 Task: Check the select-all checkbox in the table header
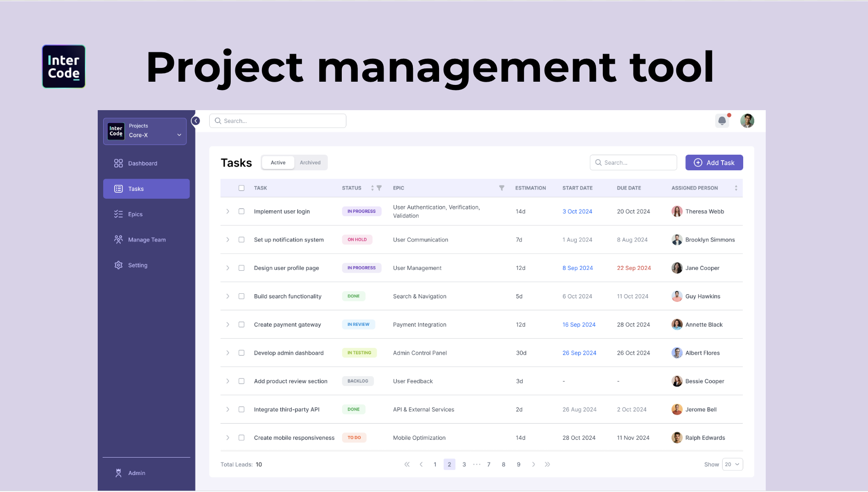click(241, 188)
